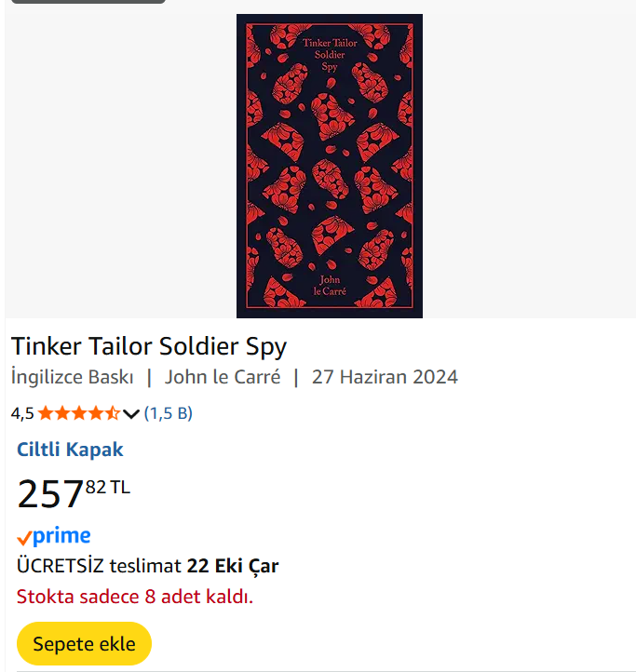Click the orange star rating icons
The width and height of the screenshot is (636, 672).
(78, 413)
